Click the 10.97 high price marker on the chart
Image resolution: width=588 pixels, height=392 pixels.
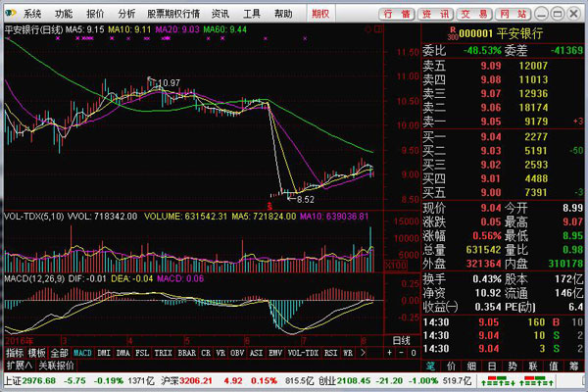[170, 82]
